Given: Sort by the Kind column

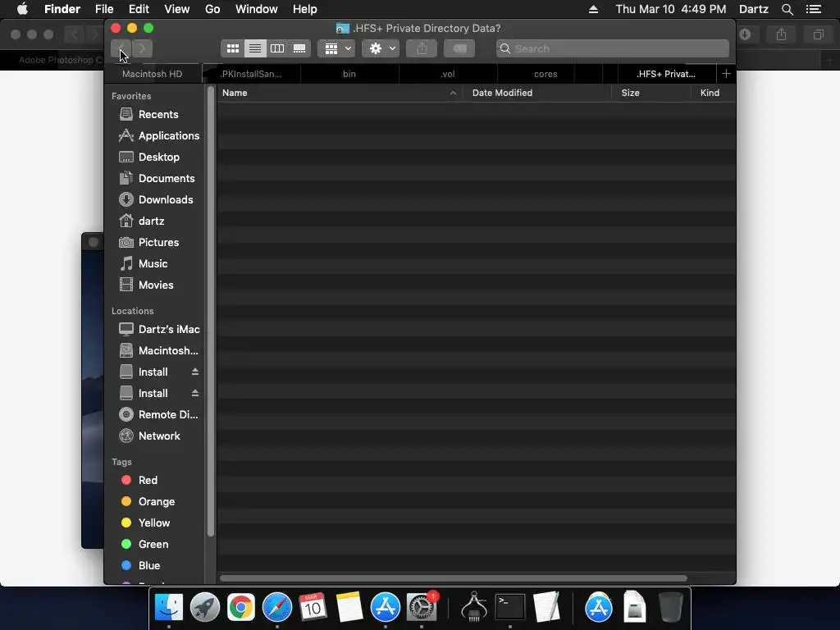Looking at the screenshot, I should tap(713, 93).
